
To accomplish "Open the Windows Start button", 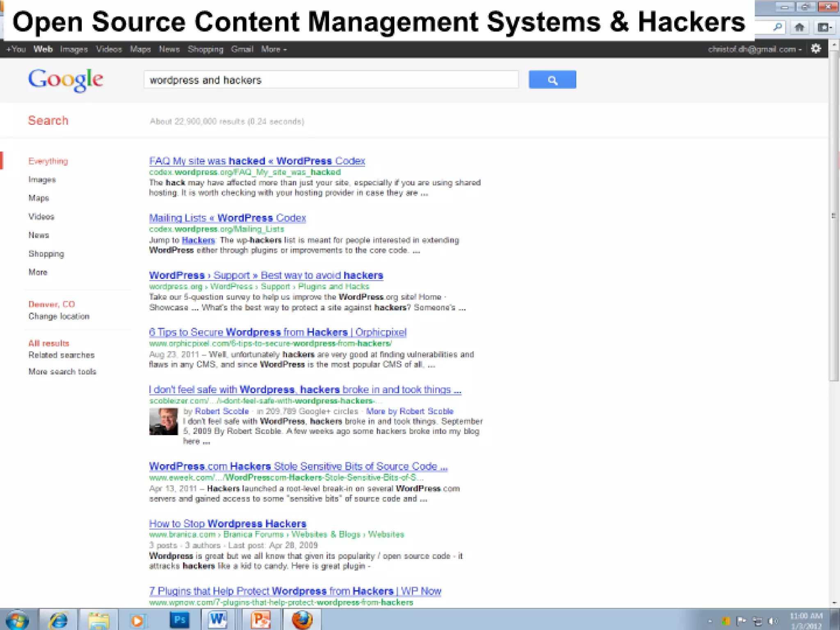I will click(18, 620).
